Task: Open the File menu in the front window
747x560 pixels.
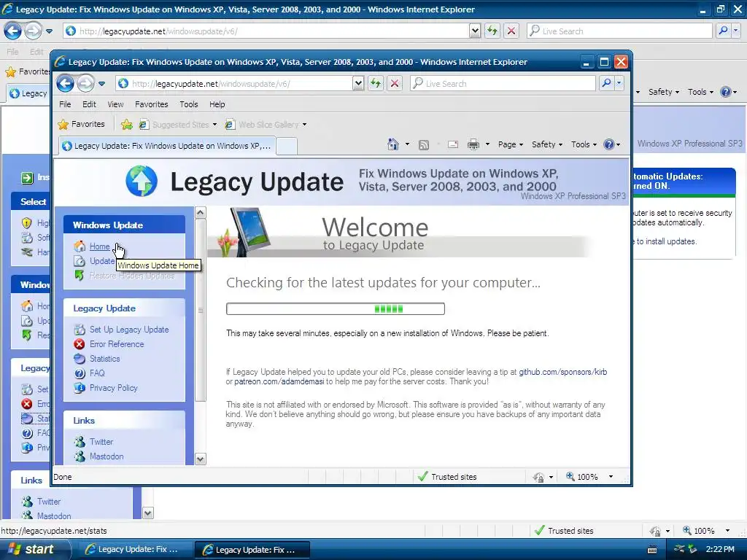Action: point(65,104)
